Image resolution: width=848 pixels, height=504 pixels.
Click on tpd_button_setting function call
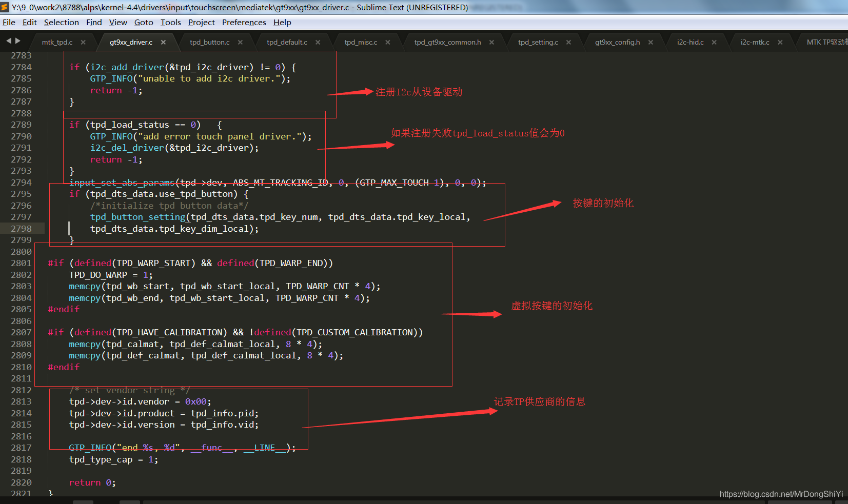[138, 217]
